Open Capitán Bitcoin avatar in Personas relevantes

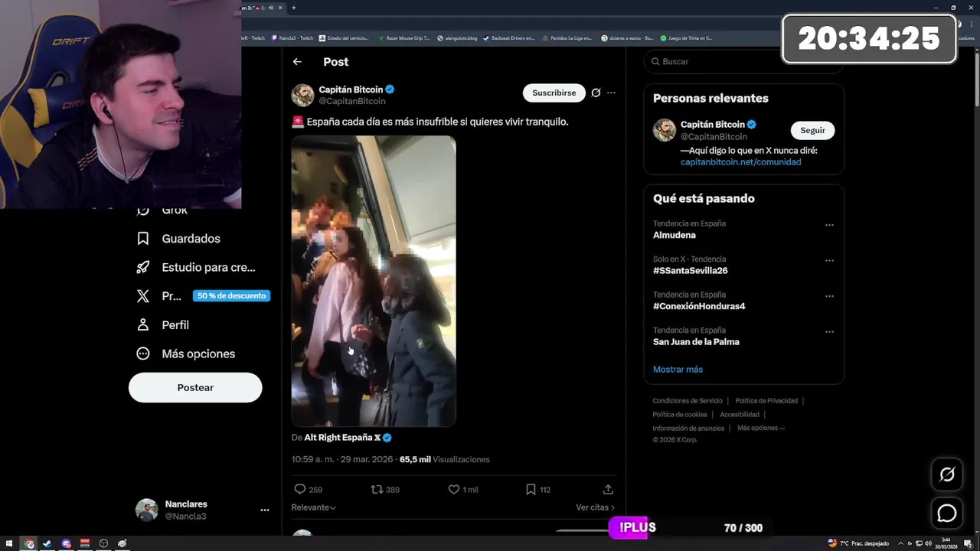click(x=664, y=130)
